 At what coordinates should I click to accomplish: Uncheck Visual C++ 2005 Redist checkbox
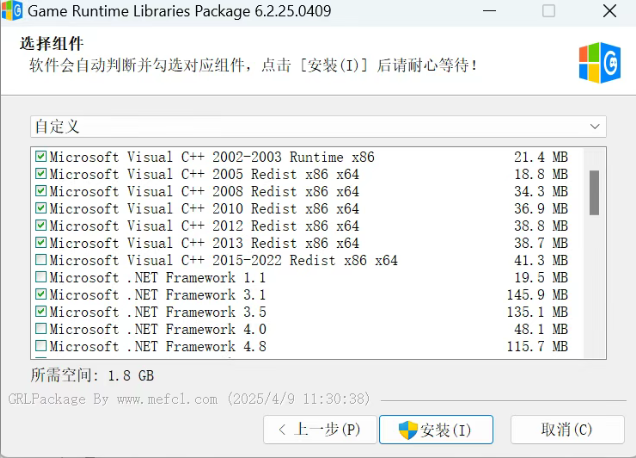click(x=41, y=174)
